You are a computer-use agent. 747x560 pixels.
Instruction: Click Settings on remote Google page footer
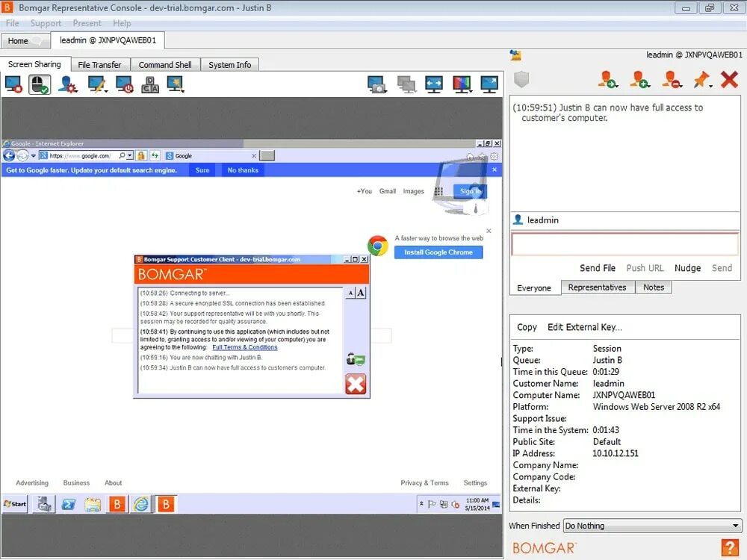(x=475, y=482)
